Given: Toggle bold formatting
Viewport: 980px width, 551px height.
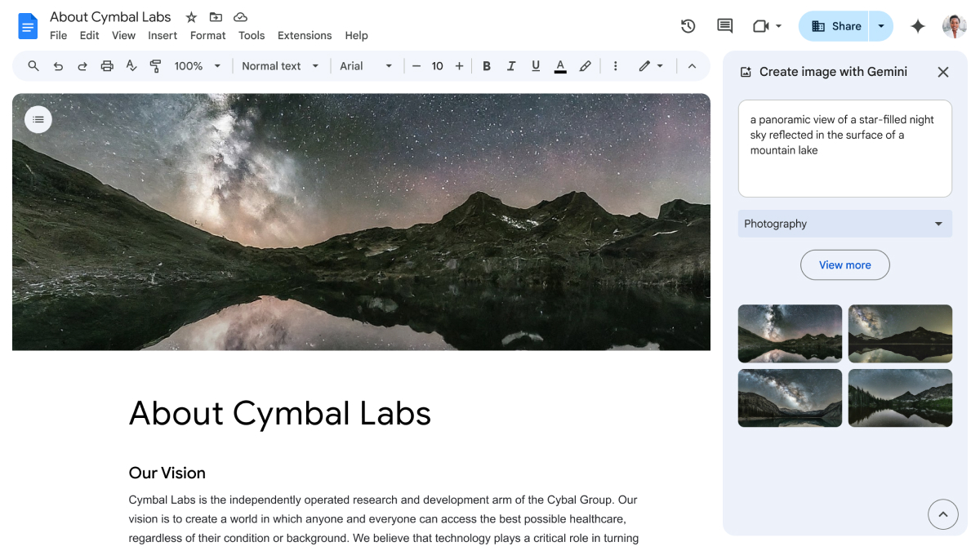Looking at the screenshot, I should 487,65.
